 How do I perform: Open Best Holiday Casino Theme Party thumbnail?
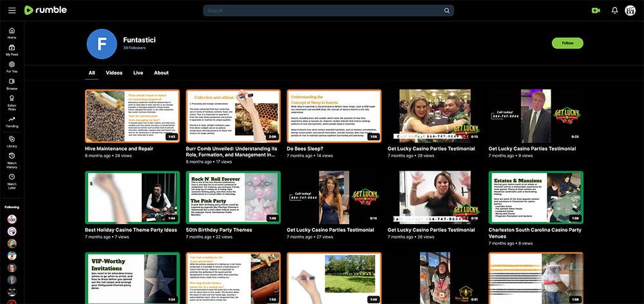(132, 198)
